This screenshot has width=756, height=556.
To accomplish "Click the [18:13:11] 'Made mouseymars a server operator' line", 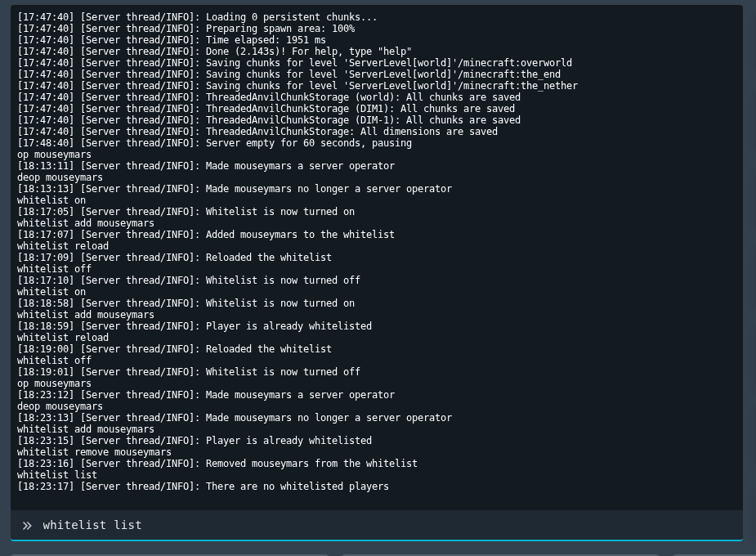I will [206, 166].
